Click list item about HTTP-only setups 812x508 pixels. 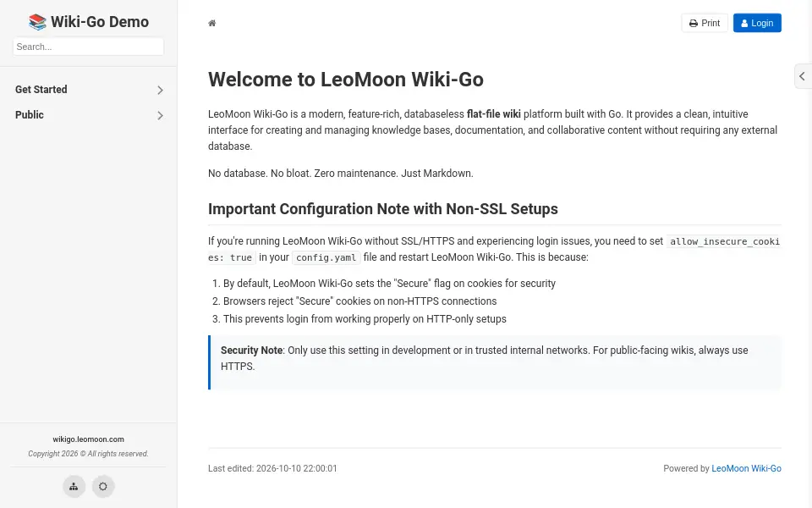365,319
